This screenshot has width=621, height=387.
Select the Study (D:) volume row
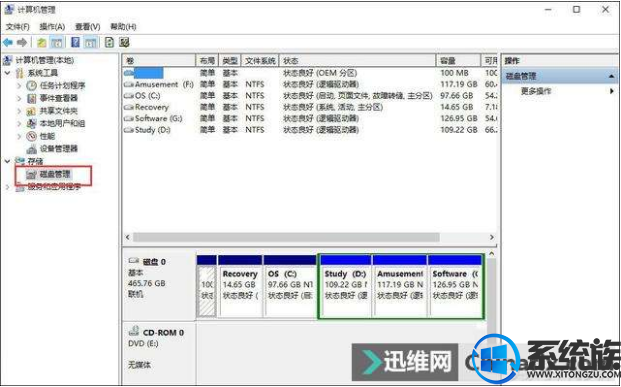pyautogui.click(x=310, y=130)
